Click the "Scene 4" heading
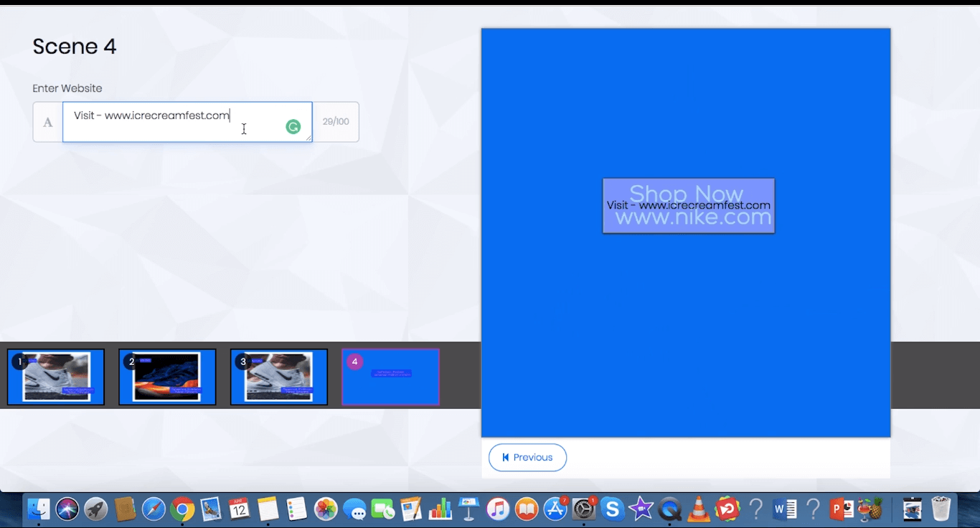The height and width of the screenshot is (528, 980). click(75, 47)
